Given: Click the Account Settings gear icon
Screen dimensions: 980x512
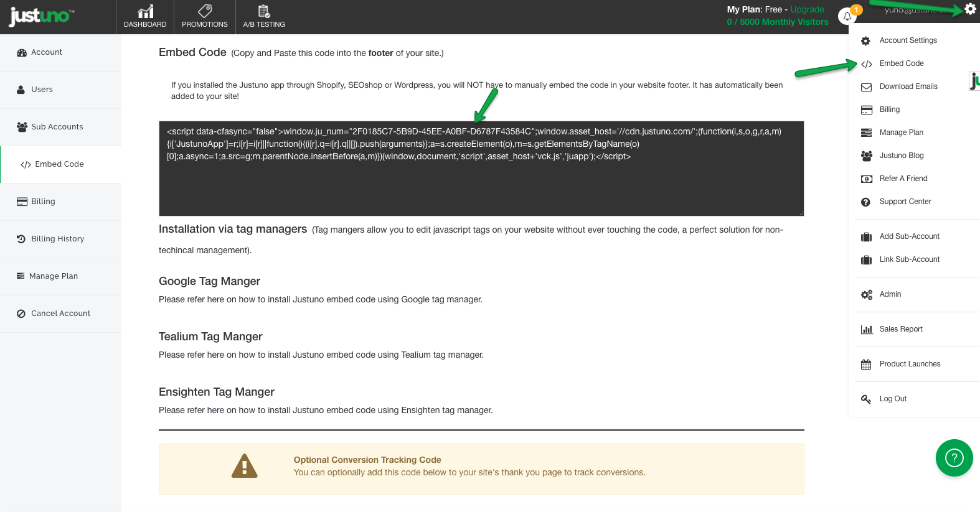Looking at the screenshot, I should tap(865, 41).
